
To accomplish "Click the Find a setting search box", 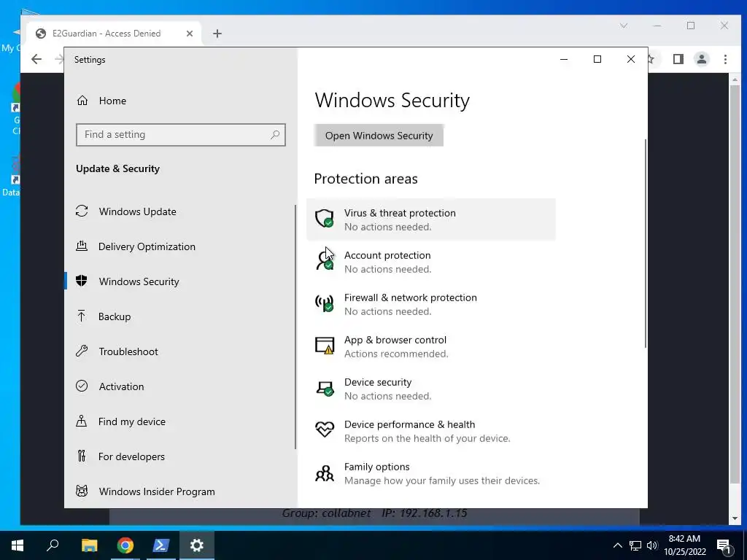I will (181, 135).
